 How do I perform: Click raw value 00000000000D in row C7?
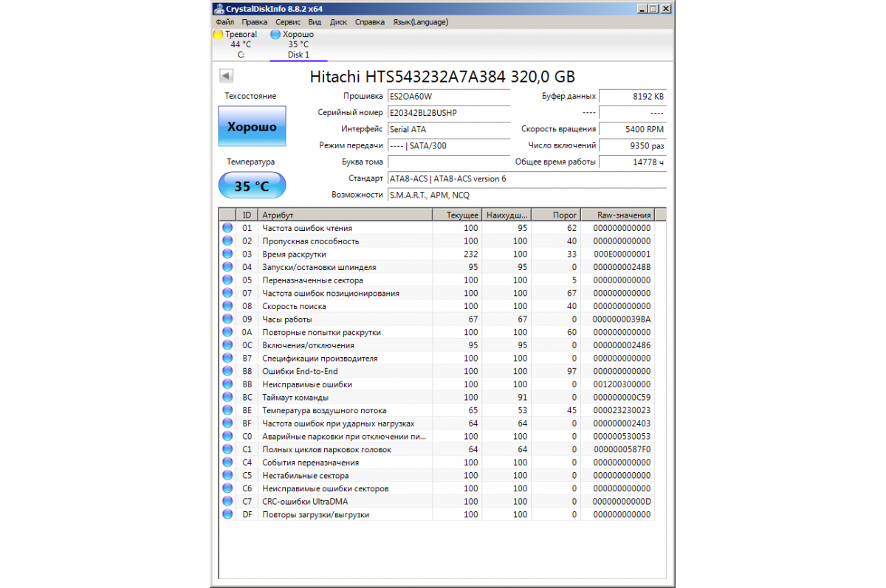[x=622, y=502]
